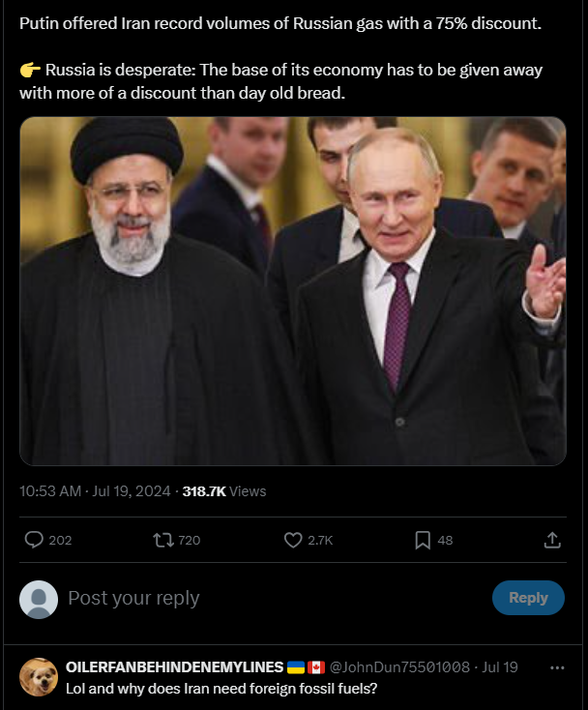Like the post with heart icon
Image resolution: width=588 pixels, height=710 pixels.
click(x=293, y=540)
